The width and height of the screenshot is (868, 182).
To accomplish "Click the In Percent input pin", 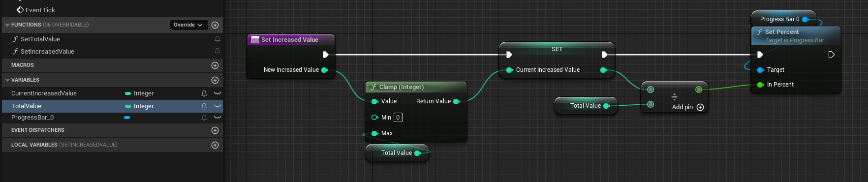I will click(760, 85).
